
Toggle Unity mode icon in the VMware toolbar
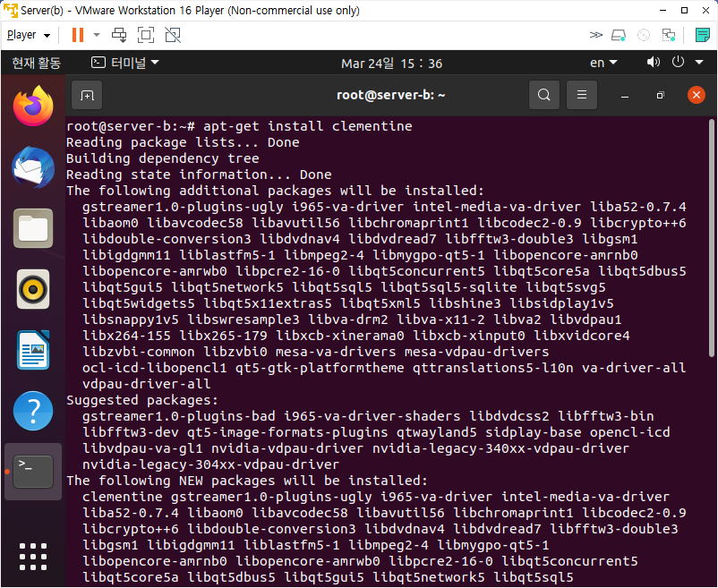point(173,35)
